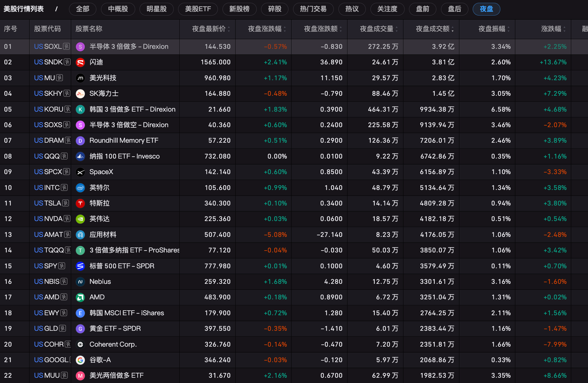Sort by 夜盘最新价 column arrows
This screenshot has width=588, height=383.
point(229,29)
